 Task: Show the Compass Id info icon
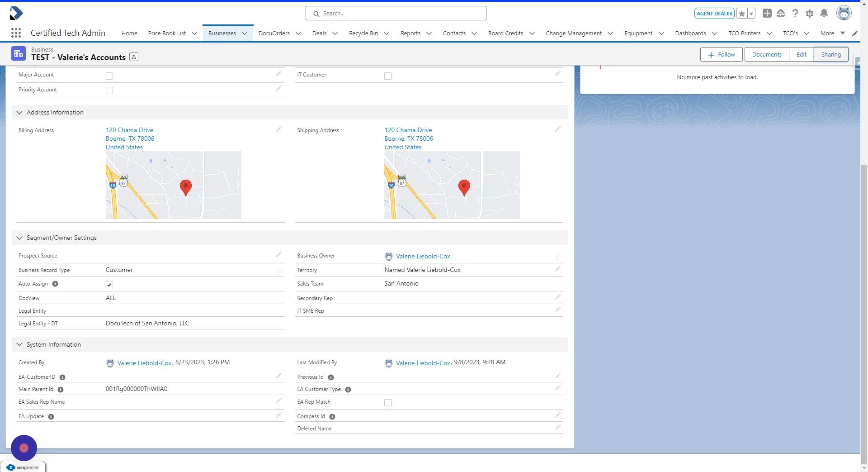click(332, 417)
